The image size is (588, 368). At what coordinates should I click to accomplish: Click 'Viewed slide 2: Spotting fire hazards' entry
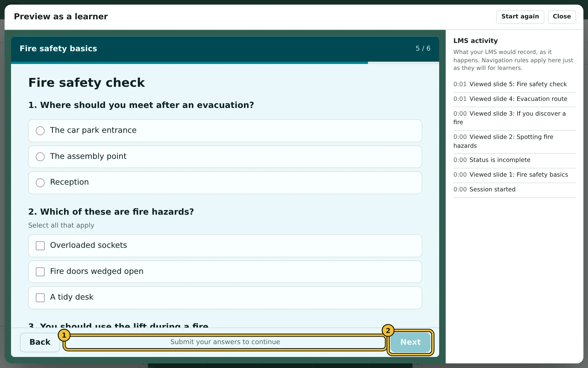514,141
